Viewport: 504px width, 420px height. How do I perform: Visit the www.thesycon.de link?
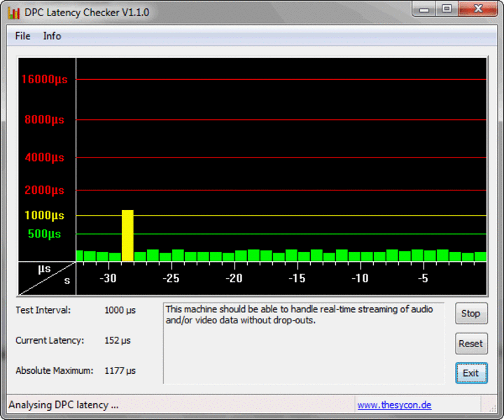point(394,405)
